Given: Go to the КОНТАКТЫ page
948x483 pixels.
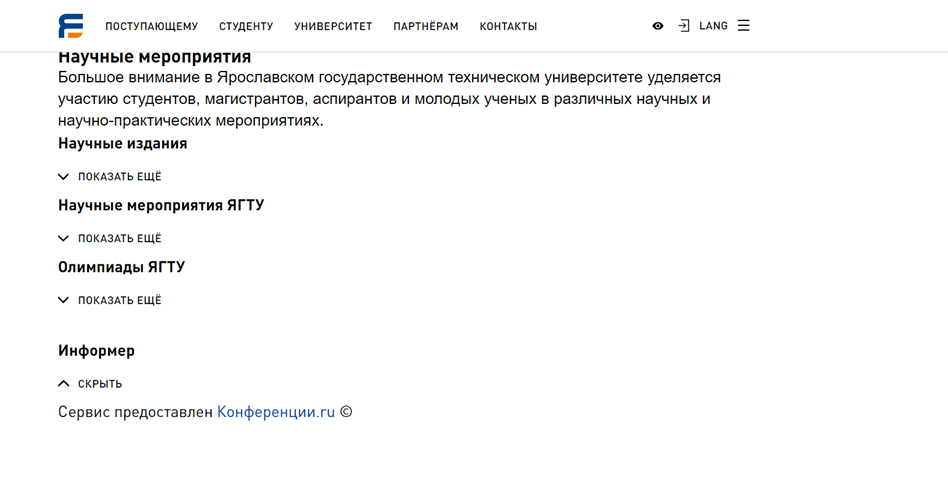Looking at the screenshot, I should click(x=508, y=27).
